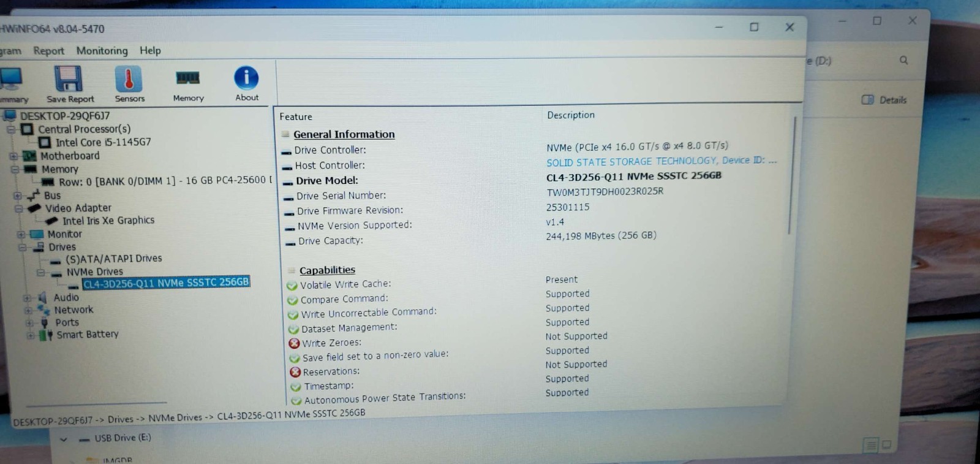Open the Report menu
Image resolution: width=980 pixels, height=464 pixels.
[x=48, y=51]
